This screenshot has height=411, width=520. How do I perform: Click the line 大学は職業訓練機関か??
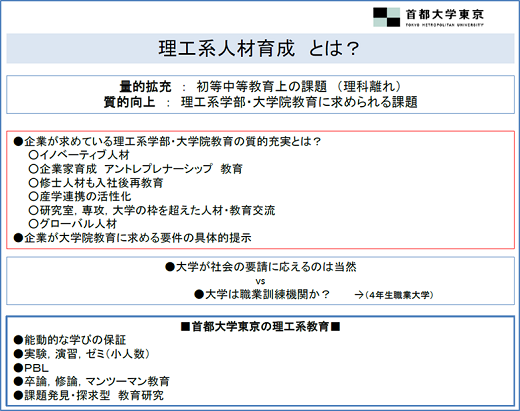(262, 294)
